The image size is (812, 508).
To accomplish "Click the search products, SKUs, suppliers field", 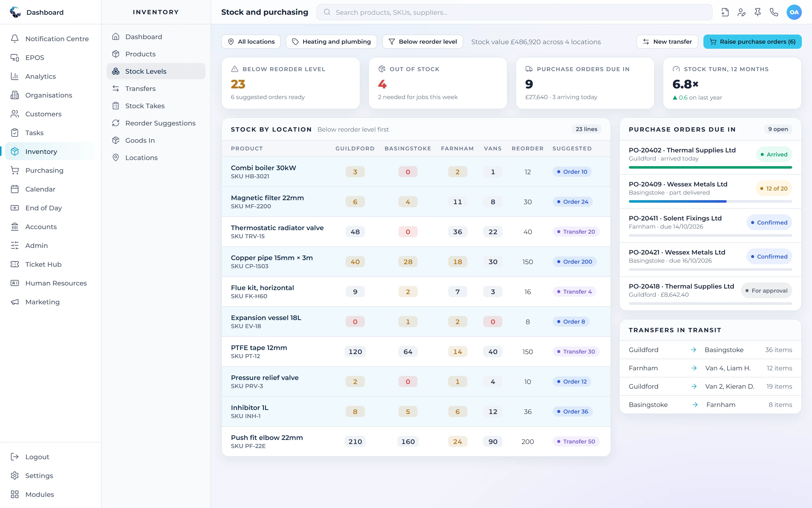I will click(514, 12).
